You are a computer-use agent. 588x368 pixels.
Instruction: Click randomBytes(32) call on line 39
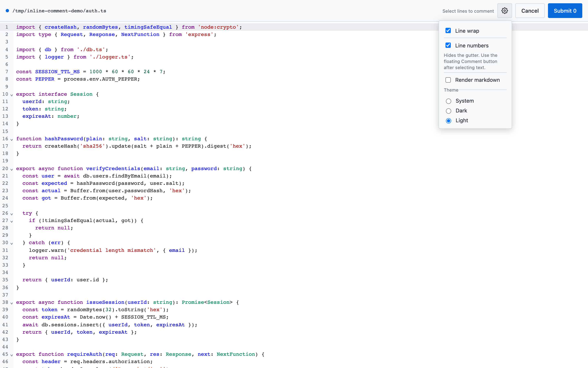[91, 310]
